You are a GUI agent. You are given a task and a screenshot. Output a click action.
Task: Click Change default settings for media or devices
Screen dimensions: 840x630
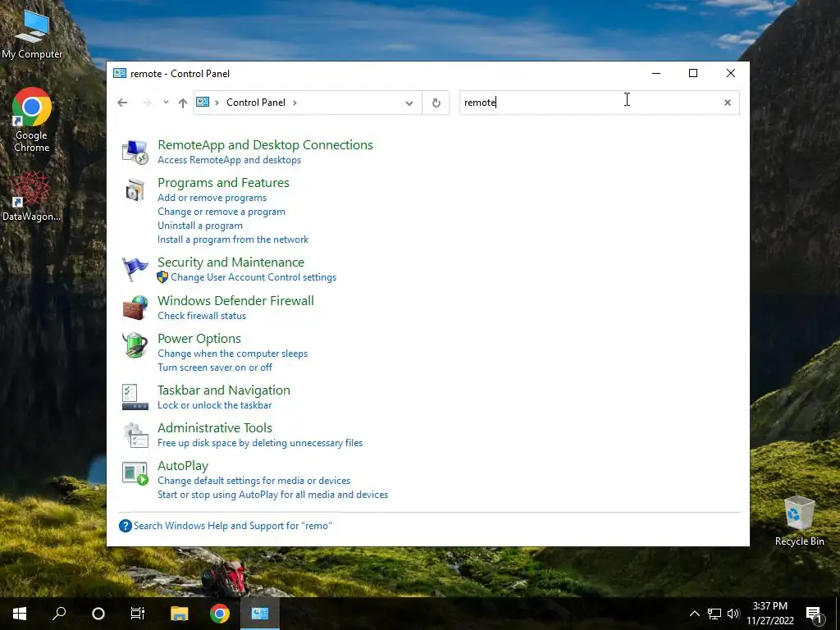(x=254, y=481)
